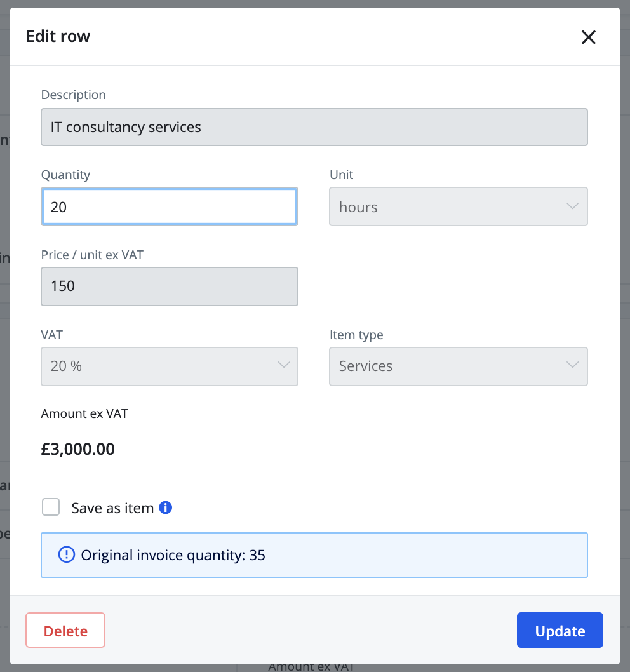The height and width of the screenshot is (672, 630).
Task: Click the Unit dropdown chevron
Action: (572, 206)
